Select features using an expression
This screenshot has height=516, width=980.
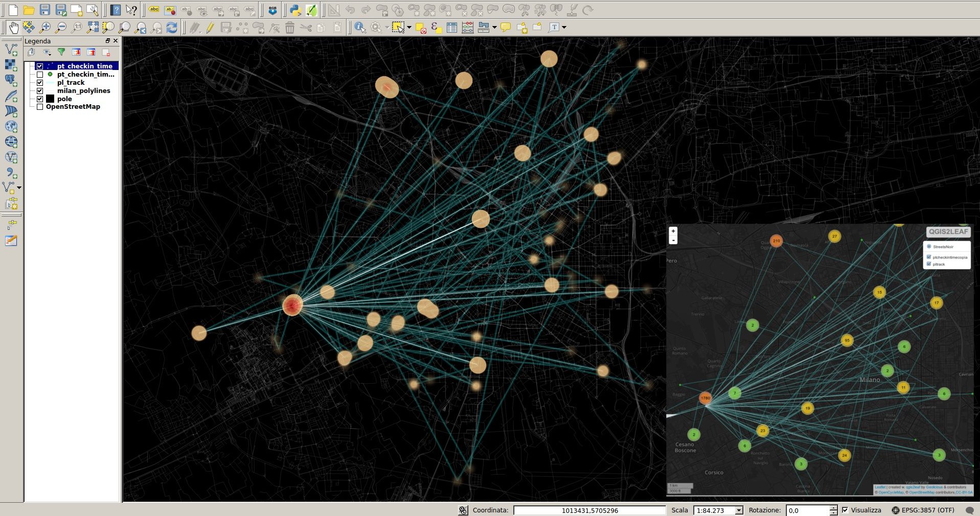click(436, 27)
